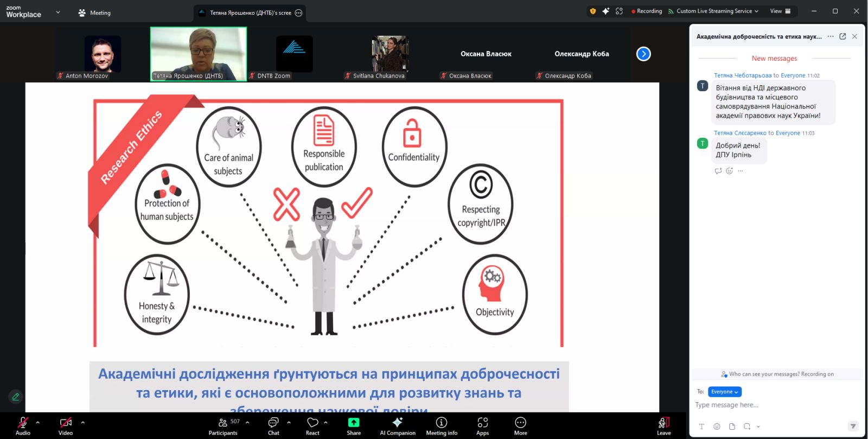Click the red Leave meeting button
This screenshot has height=439, width=868.
pos(663,425)
